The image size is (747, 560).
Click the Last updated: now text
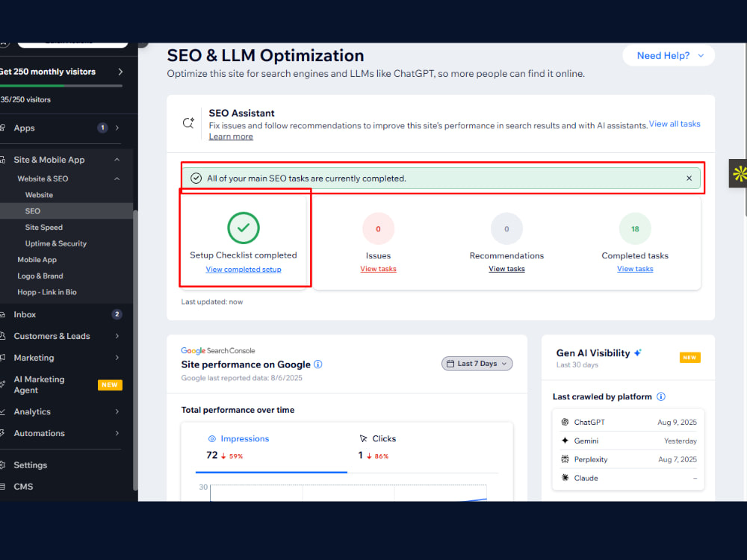[212, 302]
